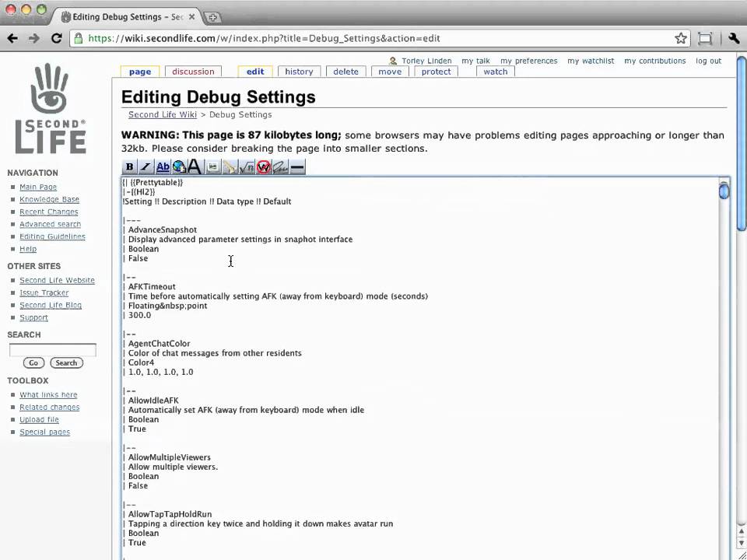Open the Help link in navigation
Screen dimensions: 747x560
(28, 249)
